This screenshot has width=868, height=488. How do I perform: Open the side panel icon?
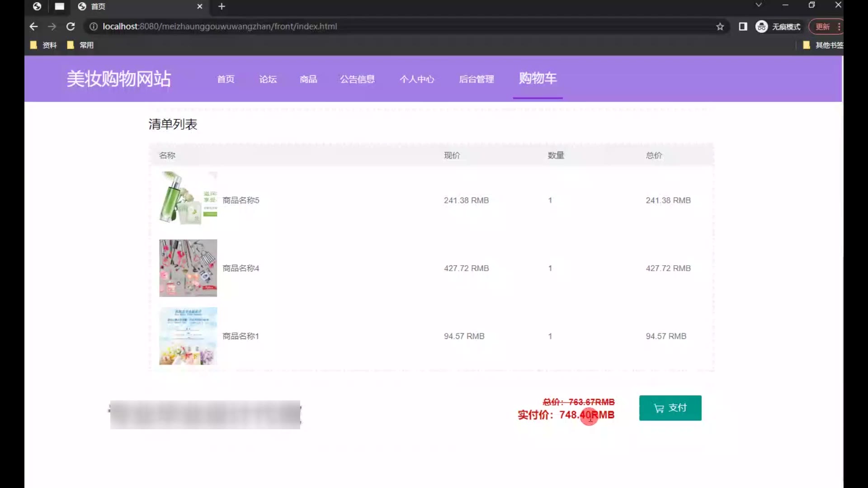(x=743, y=27)
